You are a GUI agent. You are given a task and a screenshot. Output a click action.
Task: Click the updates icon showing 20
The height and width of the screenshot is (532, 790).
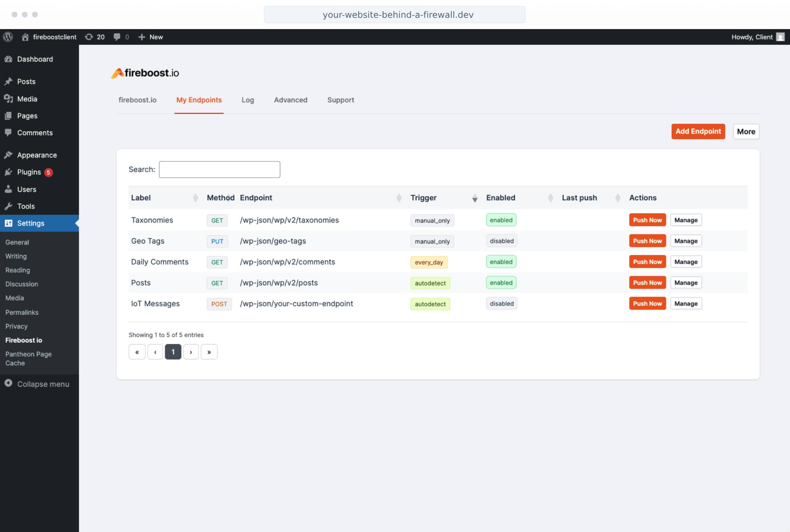pos(89,37)
